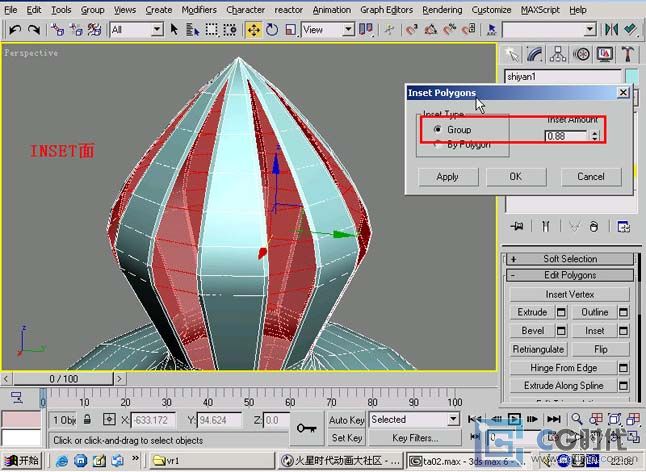Image resolution: width=646 pixels, height=472 pixels.
Task: Select the By Polygon radio button
Action: 438,144
